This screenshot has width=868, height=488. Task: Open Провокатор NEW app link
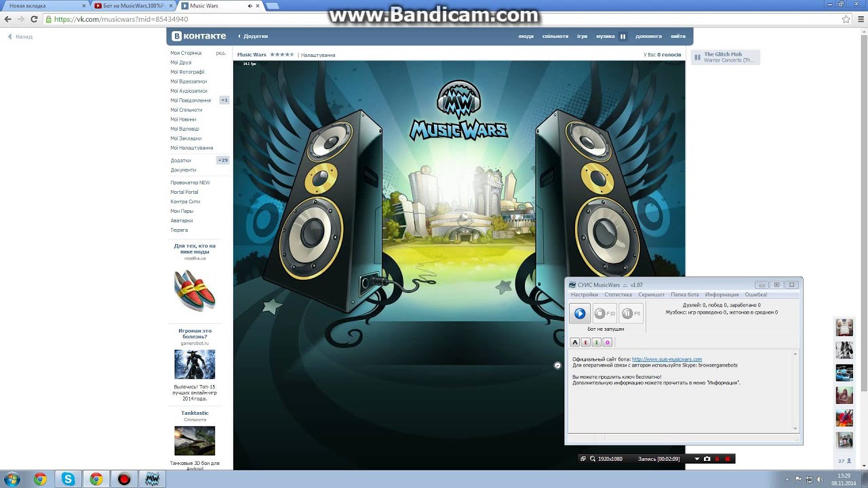pyautogui.click(x=190, y=183)
